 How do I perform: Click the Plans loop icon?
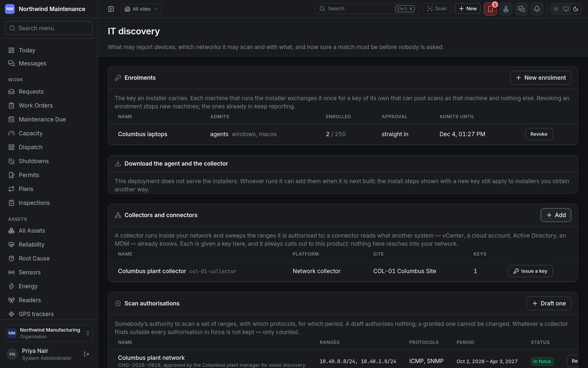[11, 189]
